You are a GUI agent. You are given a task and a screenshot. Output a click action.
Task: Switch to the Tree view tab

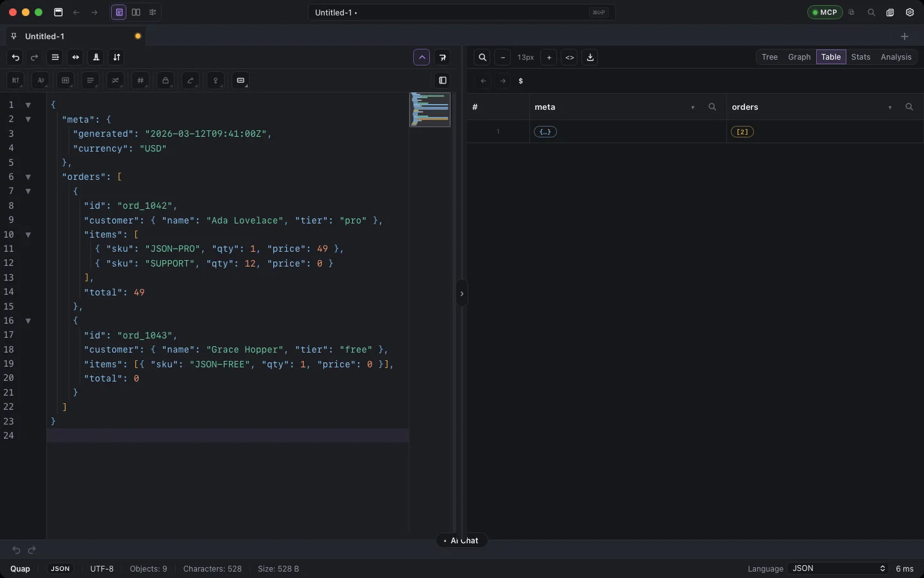(x=770, y=57)
